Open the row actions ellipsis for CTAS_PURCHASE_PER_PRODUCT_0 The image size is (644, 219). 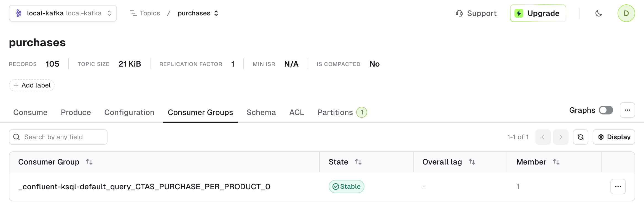pyautogui.click(x=618, y=187)
